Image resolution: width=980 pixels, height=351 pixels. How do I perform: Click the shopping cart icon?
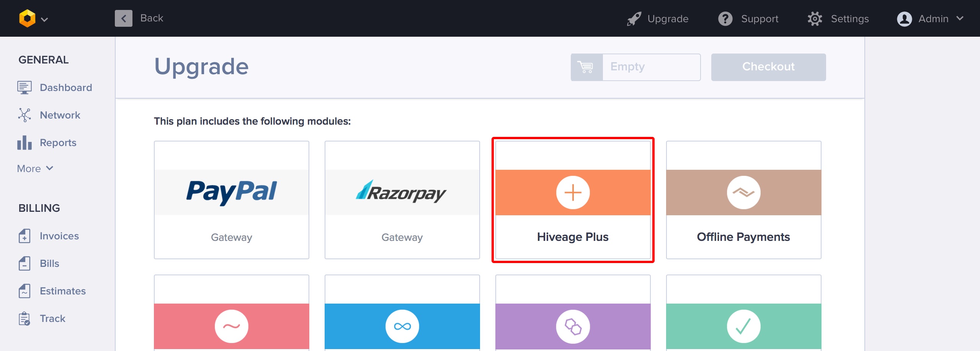(x=586, y=67)
